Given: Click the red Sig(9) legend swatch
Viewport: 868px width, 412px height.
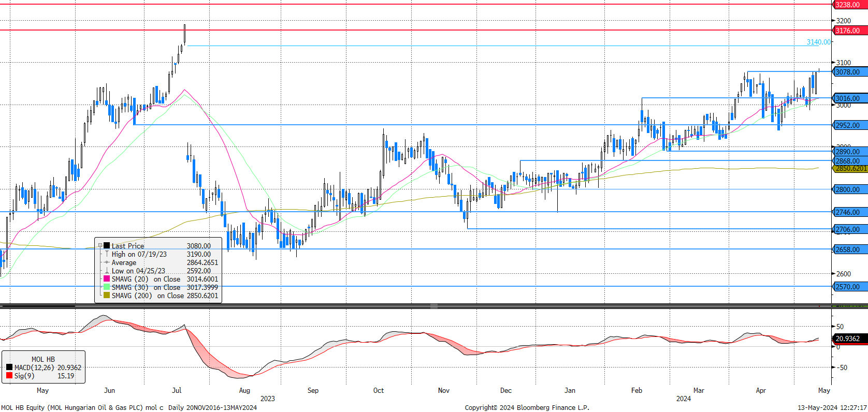Looking at the screenshot, I should click(x=9, y=376).
